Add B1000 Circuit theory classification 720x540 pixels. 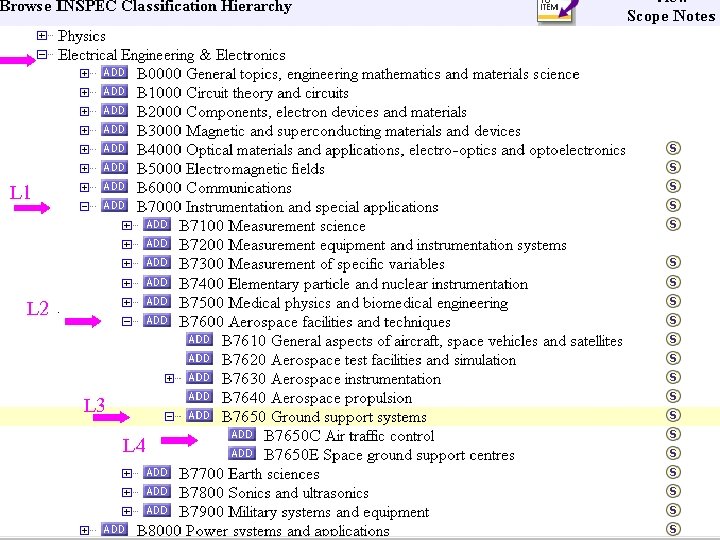point(114,91)
